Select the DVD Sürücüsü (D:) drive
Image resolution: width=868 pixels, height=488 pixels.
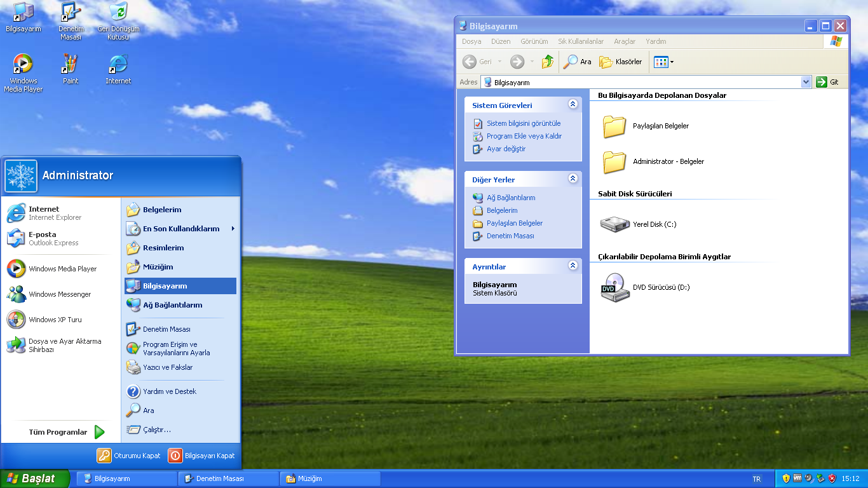[x=615, y=287]
